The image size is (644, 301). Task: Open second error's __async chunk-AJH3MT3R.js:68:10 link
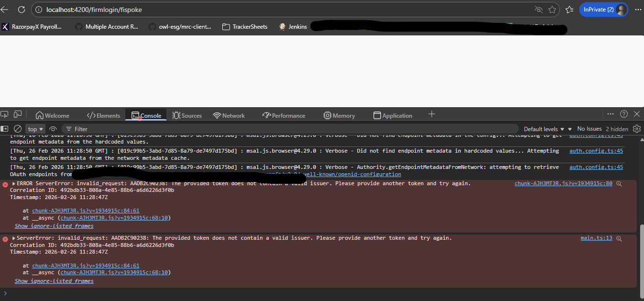pos(114,272)
